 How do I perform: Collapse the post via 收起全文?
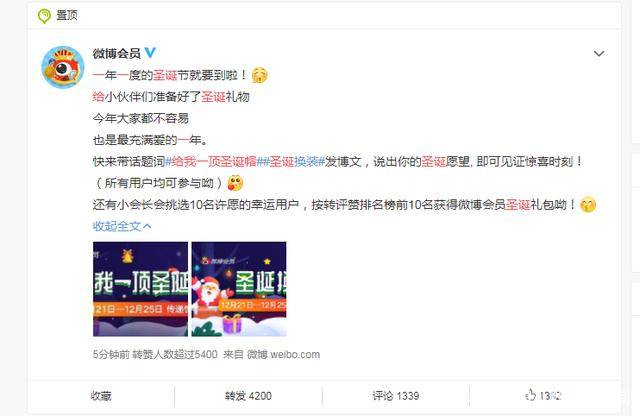click(x=122, y=226)
